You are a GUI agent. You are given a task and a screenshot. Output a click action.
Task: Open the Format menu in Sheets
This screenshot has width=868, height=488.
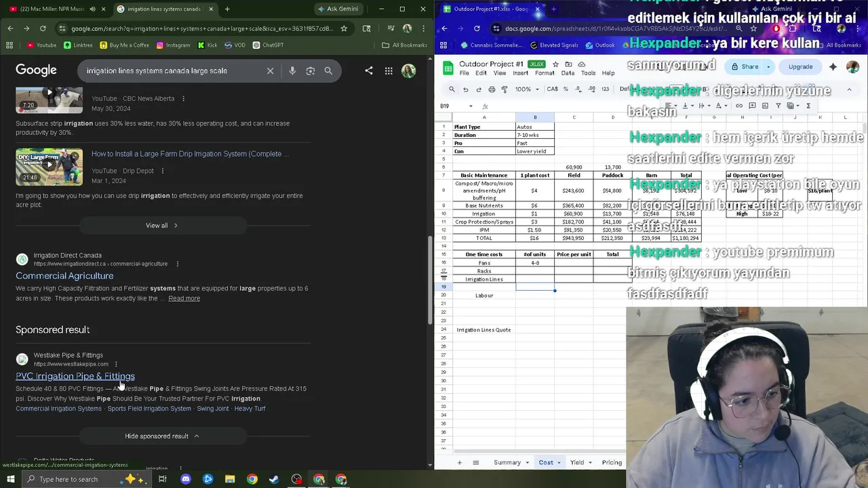(x=545, y=73)
